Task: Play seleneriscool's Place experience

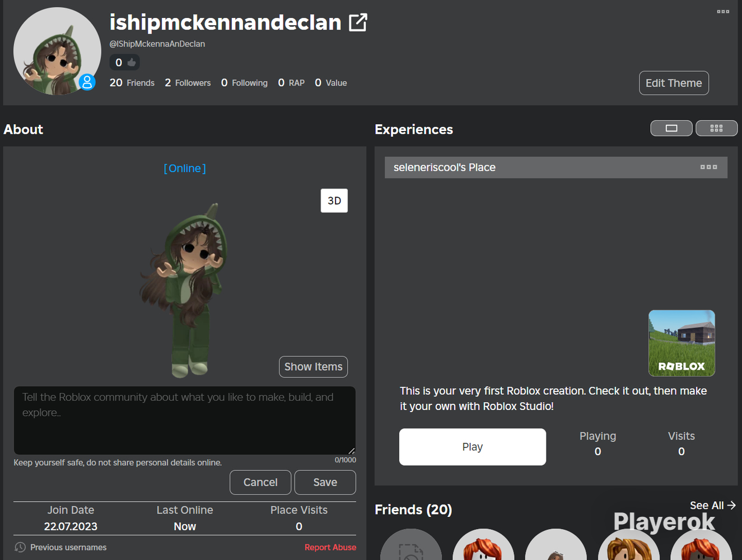Action: 473,447
